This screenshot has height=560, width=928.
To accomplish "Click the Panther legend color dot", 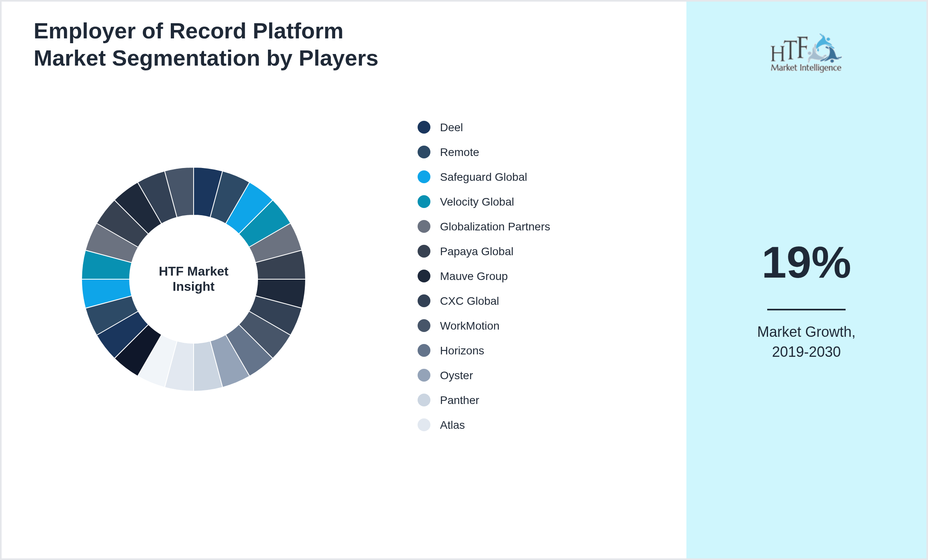I will point(424,400).
